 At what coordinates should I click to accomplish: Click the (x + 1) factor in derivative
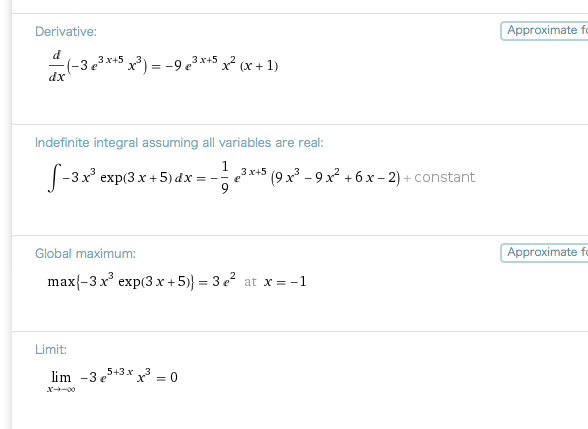point(259,66)
